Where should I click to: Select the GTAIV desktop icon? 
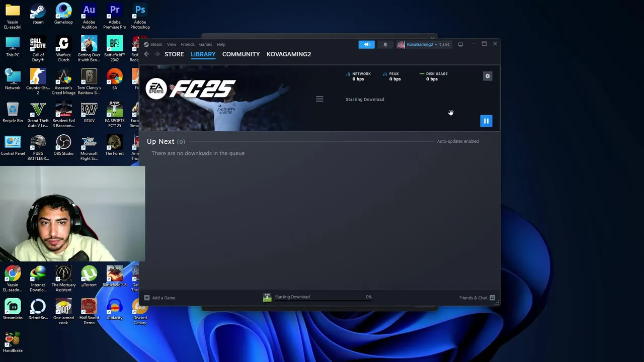tap(89, 112)
